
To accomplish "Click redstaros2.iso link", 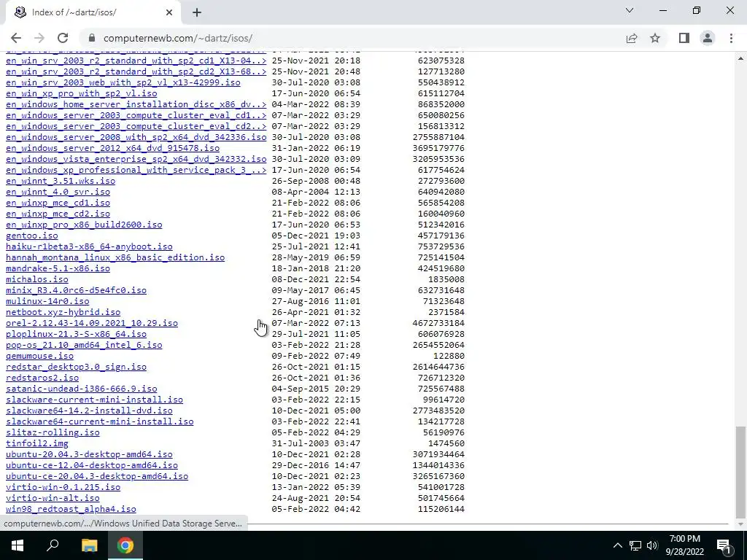I will tap(42, 378).
